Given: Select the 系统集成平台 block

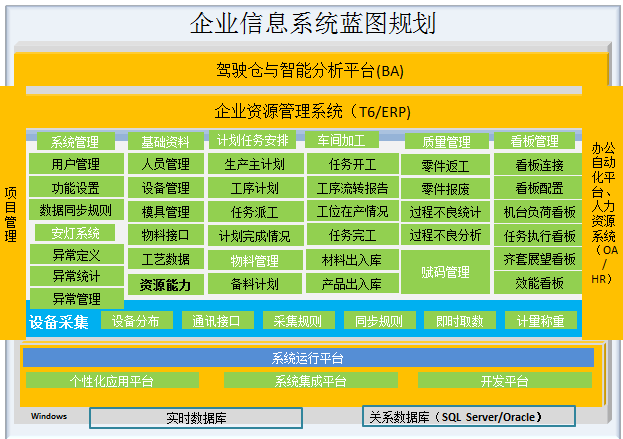Looking at the screenshot, I should click(311, 381).
